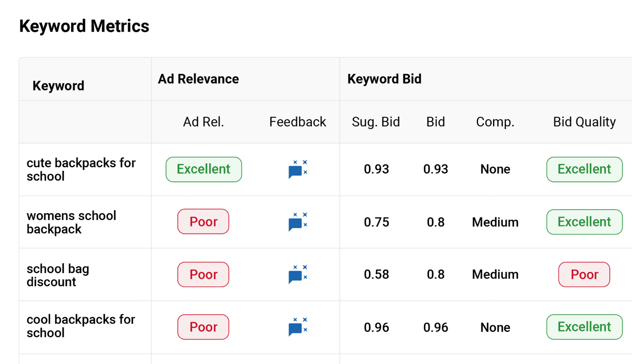Click Excellent Bid Quality badge for cute backpacks
This screenshot has width=632, height=364.
(584, 169)
